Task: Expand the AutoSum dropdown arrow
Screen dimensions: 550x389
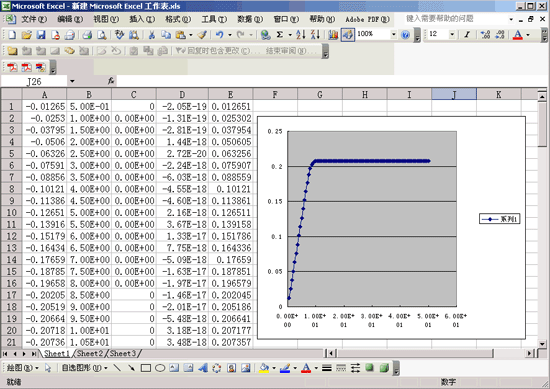Action: point(290,35)
